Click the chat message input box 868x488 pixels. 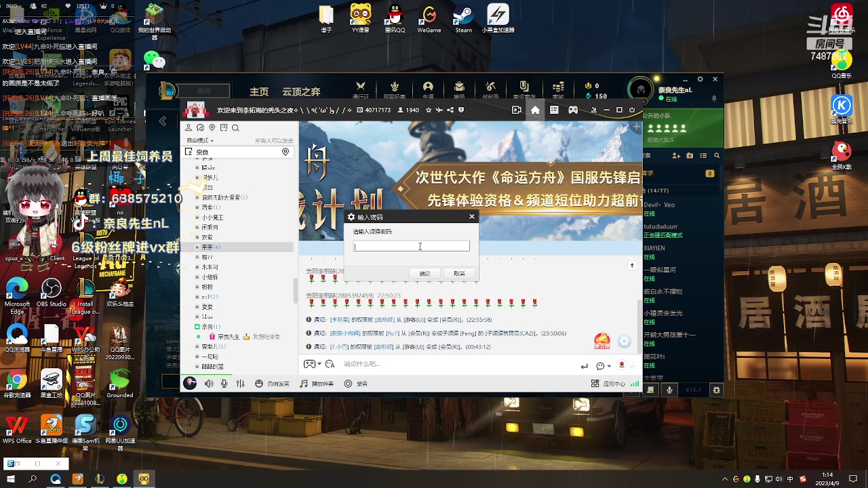pos(458,365)
